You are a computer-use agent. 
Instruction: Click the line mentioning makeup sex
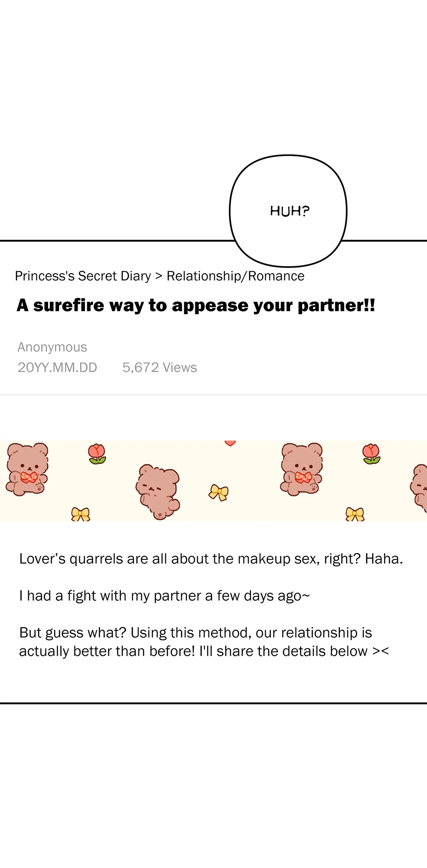(211, 559)
